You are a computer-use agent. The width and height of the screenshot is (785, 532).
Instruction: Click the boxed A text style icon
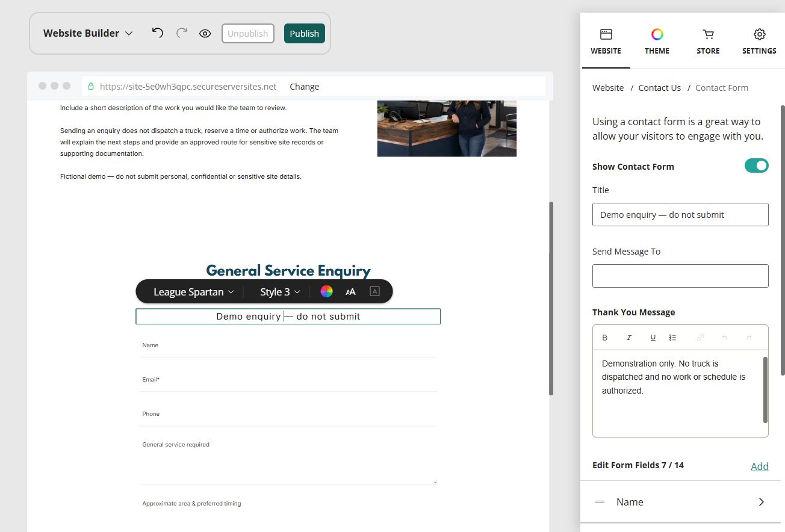[374, 292]
